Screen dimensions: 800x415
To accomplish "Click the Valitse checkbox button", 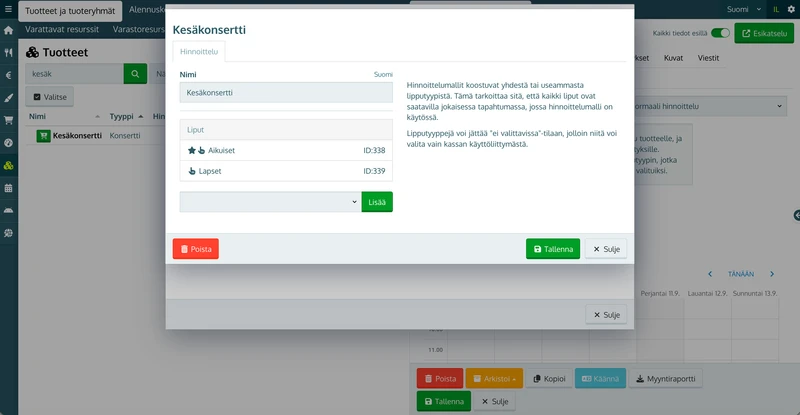I will [50, 97].
